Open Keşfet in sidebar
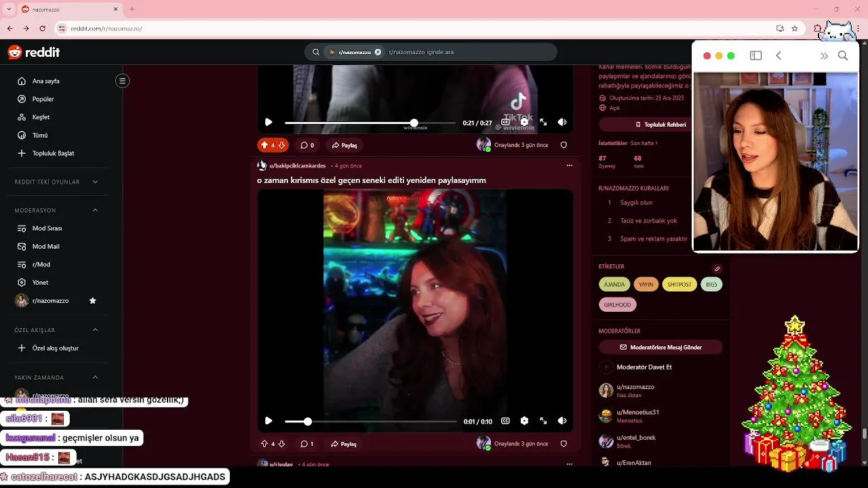 (41, 117)
